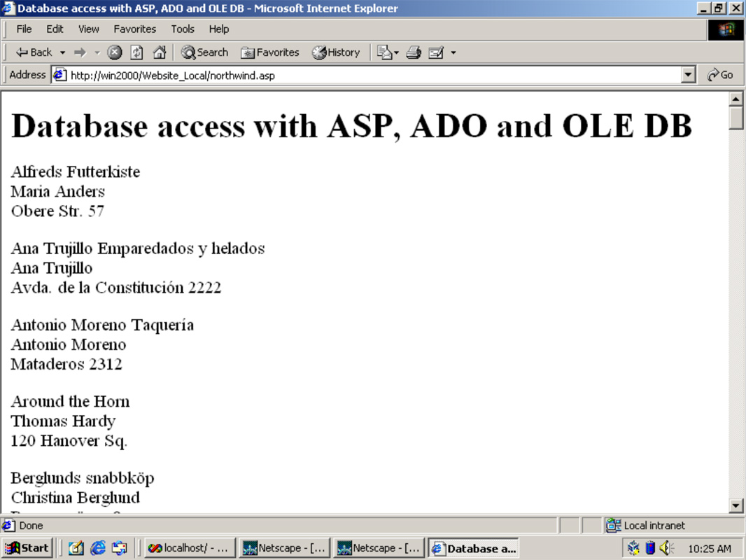The height and width of the screenshot is (560, 746).
Task: Click the page heading Database access text
Action: (351, 127)
